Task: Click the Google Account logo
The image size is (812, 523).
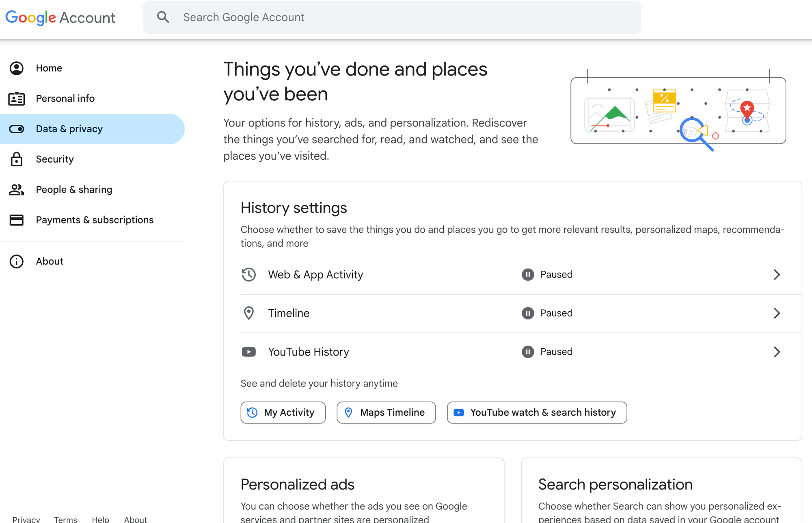Action: (60, 17)
